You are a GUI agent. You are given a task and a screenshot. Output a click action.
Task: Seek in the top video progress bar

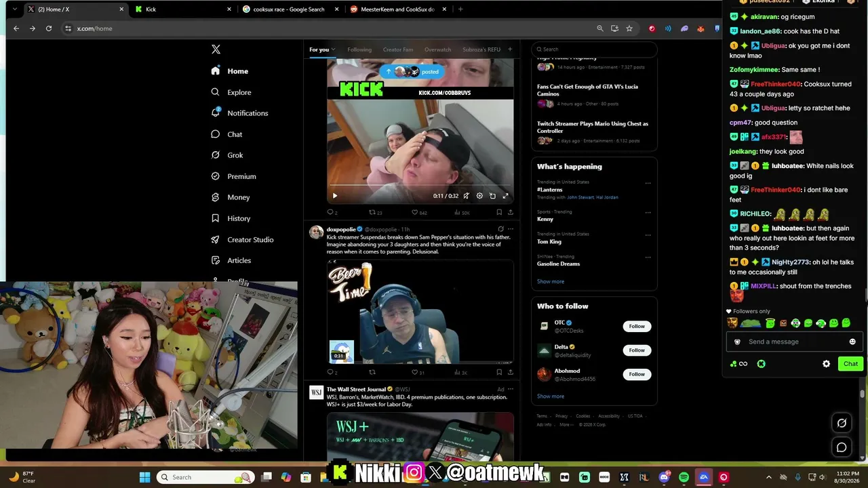click(x=420, y=185)
